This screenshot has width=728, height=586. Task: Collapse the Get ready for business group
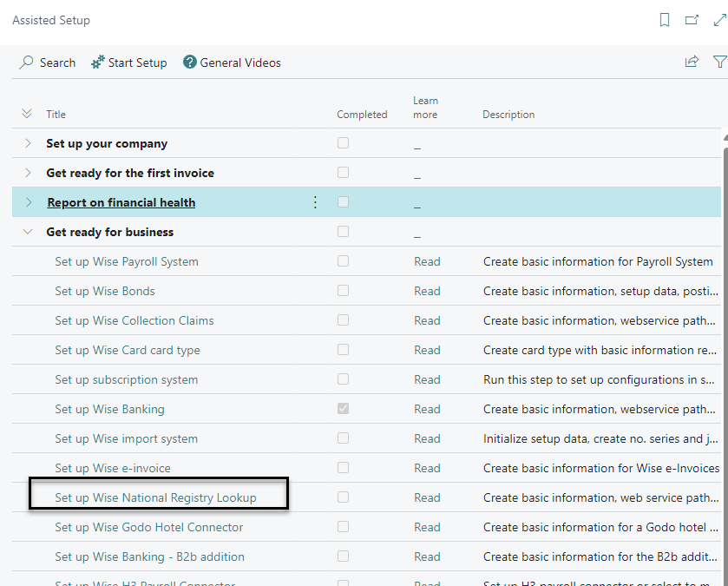(x=28, y=232)
